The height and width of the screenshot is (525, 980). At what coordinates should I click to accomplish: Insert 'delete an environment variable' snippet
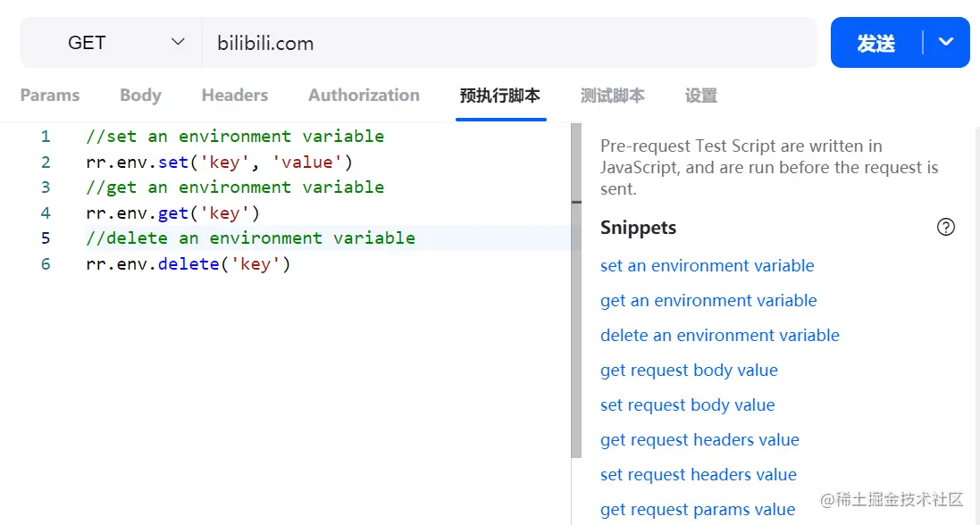point(720,335)
